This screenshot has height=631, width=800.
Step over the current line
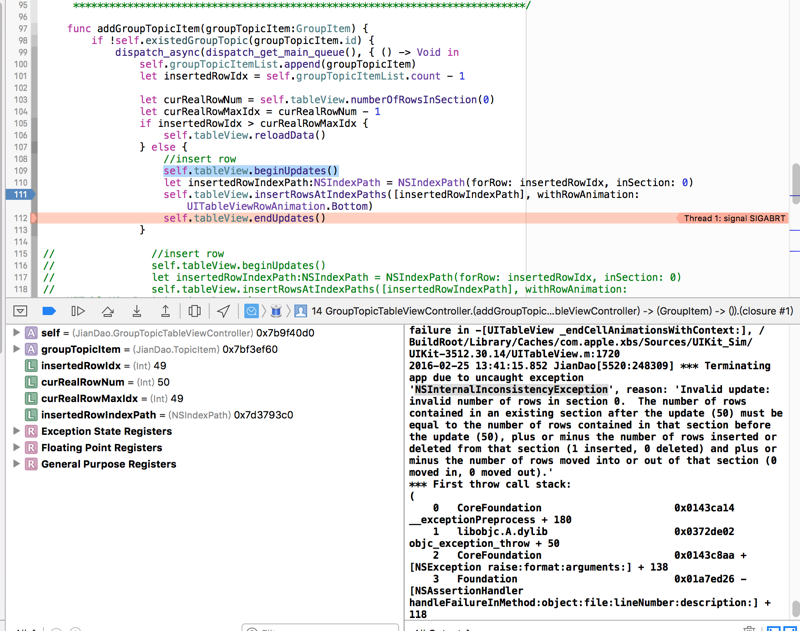pyautogui.click(x=107, y=311)
